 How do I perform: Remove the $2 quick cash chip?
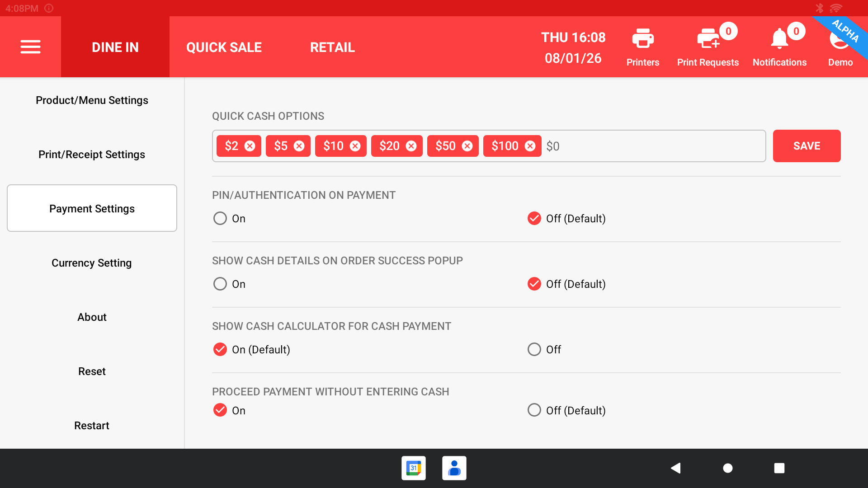(250, 146)
